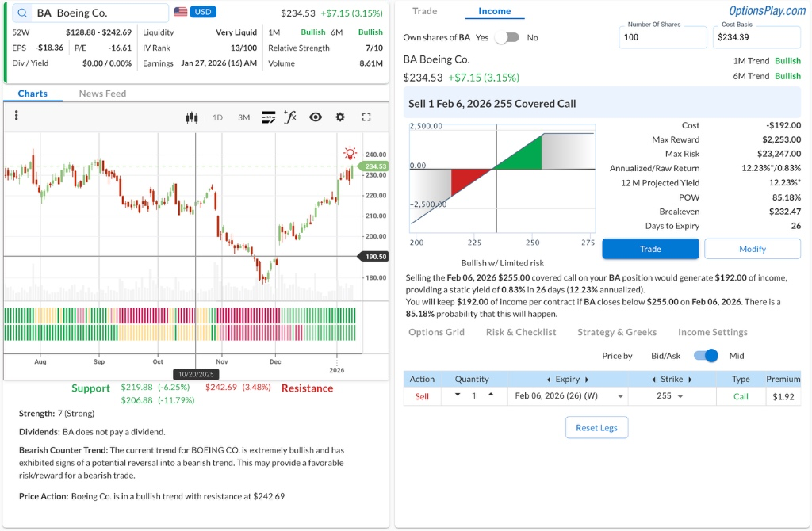
Task: Toggle the chart eye visibility icon
Action: (316, 117)
